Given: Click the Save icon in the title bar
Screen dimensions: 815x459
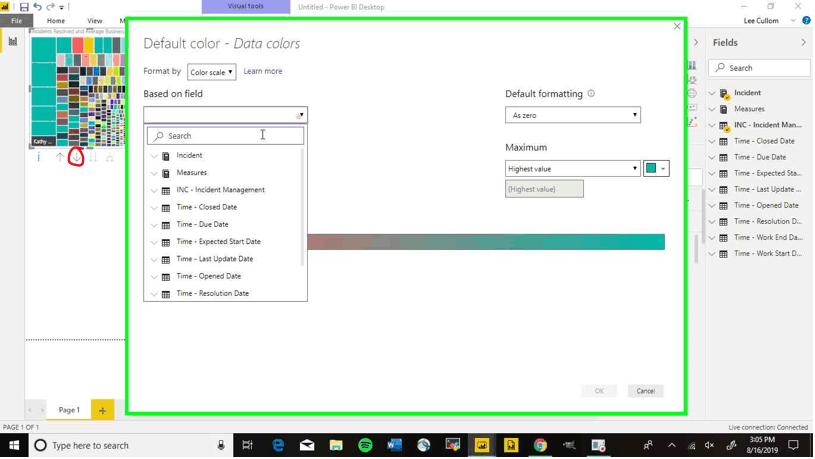Looking at the screenshot, I should click(24, 7).
